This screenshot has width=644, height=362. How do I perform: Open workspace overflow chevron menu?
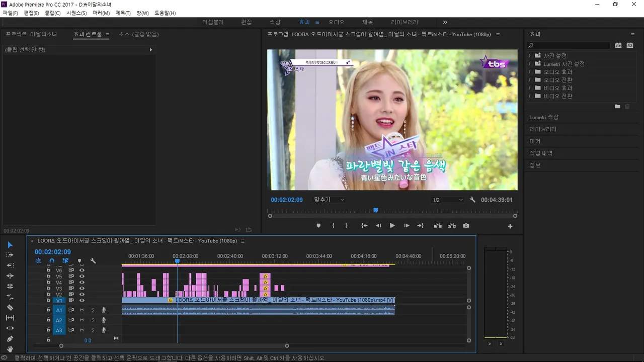coord(445,22)
